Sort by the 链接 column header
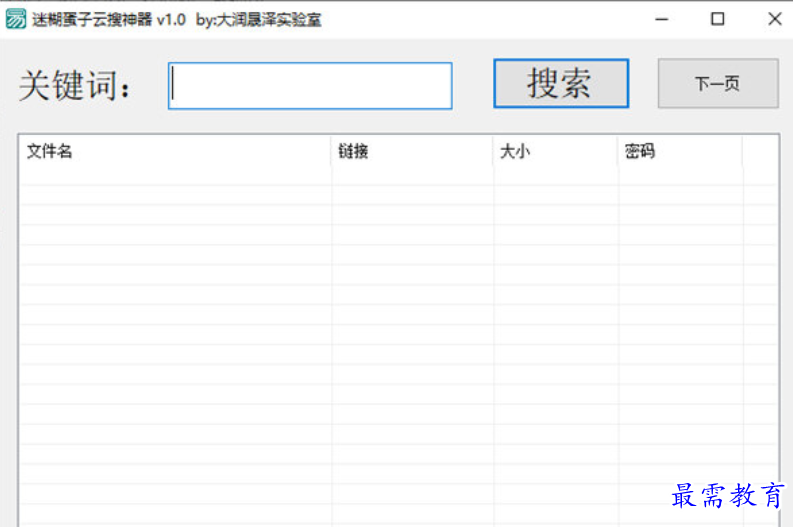 pyautogui.click(x=412, y=151)
